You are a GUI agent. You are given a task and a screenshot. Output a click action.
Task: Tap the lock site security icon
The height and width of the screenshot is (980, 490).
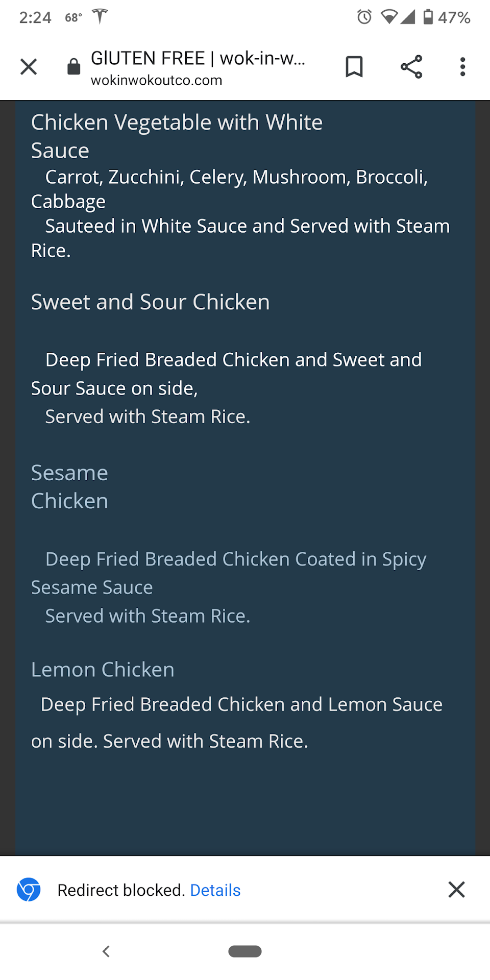(74, 66)
